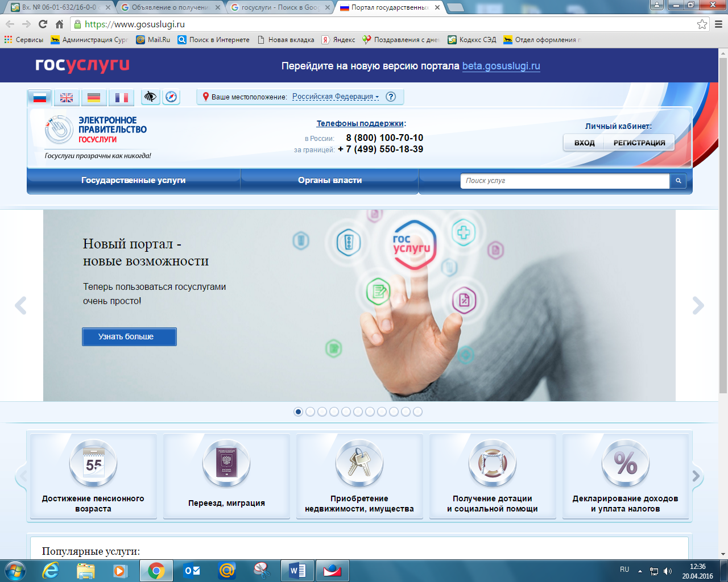Click the help question mark icon

(391, 97)
